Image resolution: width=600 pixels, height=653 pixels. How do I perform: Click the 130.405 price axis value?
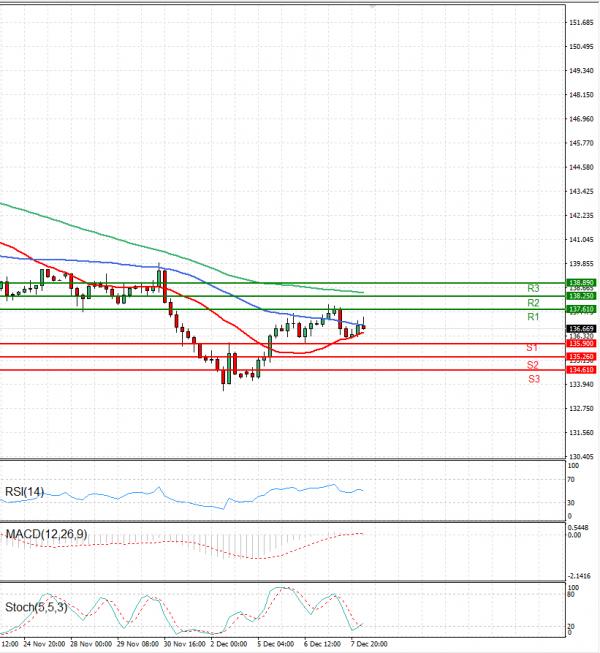pos(581,457)
